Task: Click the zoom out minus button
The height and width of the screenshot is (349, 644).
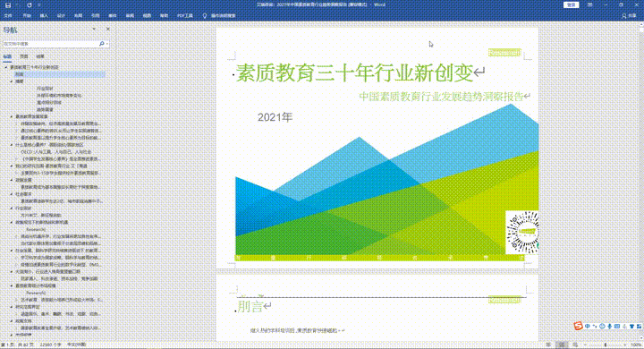Action: click(x=585, y=345)
